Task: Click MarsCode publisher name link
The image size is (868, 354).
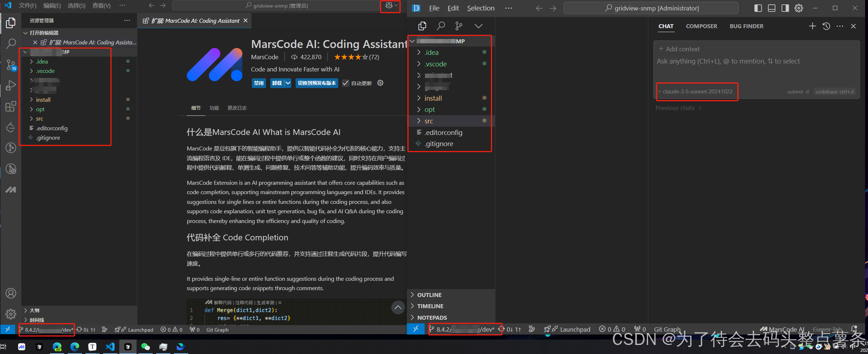Action: pyautogui.click(x=265, y=57)
